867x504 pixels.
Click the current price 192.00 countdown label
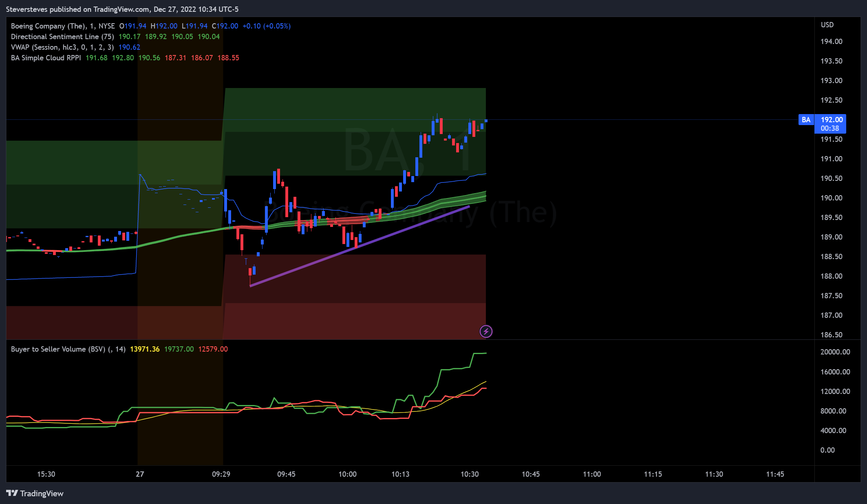point(830,124)
